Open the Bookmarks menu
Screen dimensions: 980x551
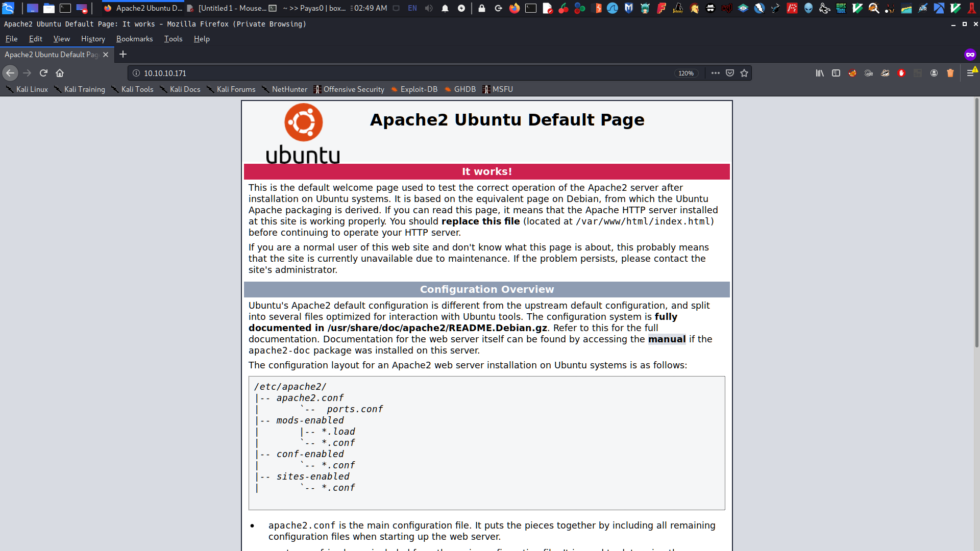[x=134, y=39]
